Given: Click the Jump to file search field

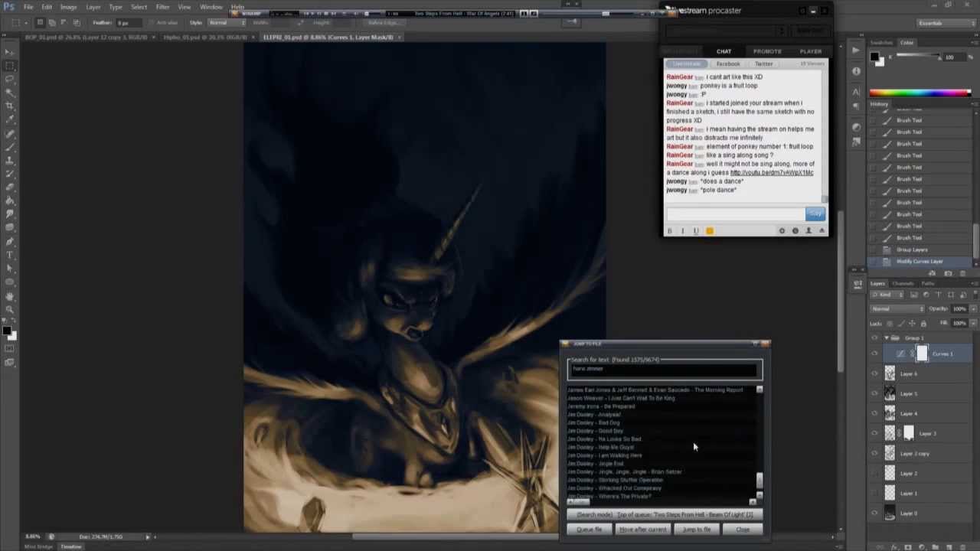Looking at the screenshot, I should (x=664, y=370).
